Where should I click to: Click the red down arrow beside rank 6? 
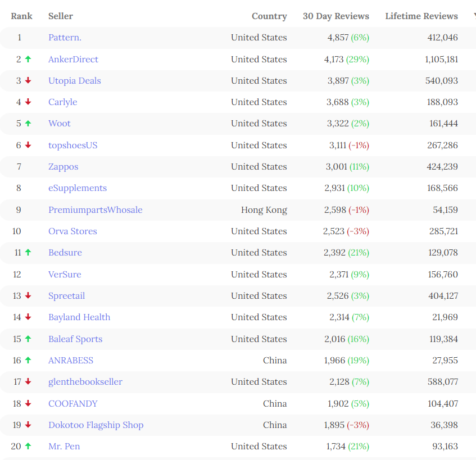[28, 145]
